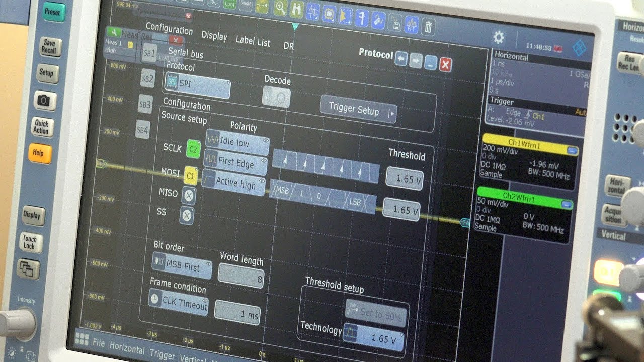The image size is (644, 362).
Task: Open the Trigger menu
Action: click(163, 354)
